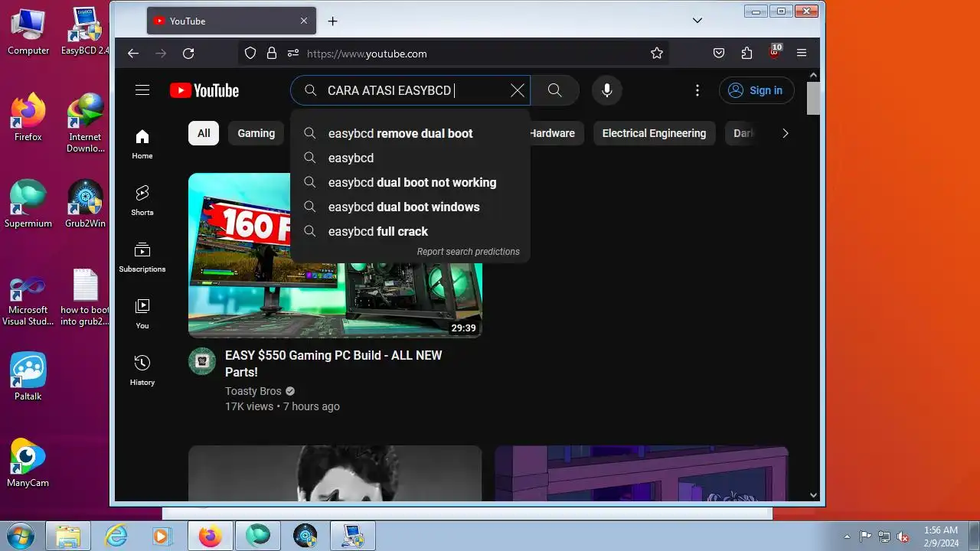Click the Sign in button

pyautogui.click(x=756, y=90)
